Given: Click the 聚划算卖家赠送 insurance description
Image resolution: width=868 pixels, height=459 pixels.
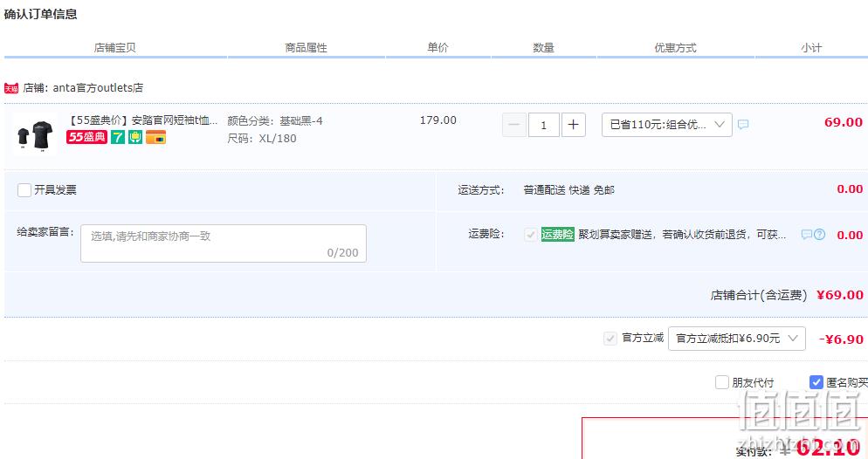Looking at the screenshot, I should point(682,235).
